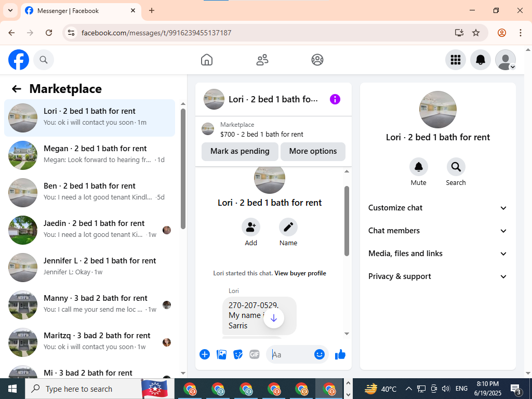Image resolution: width=532 pixels, height=399 pixels.
Task: Open Chrome three-dot menu
Action: point(521,33)
